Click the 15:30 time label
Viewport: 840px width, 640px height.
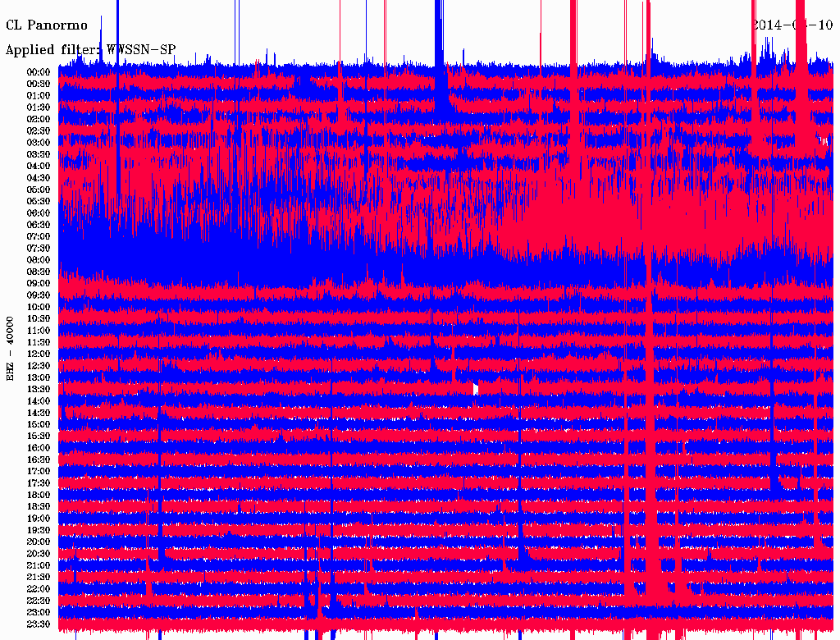coord(39,437)
